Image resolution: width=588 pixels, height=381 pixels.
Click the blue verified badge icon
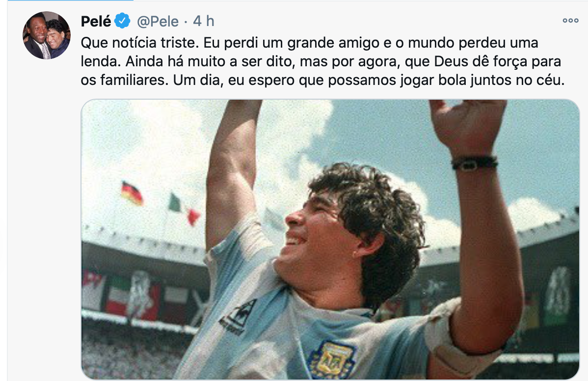[122, 21]
